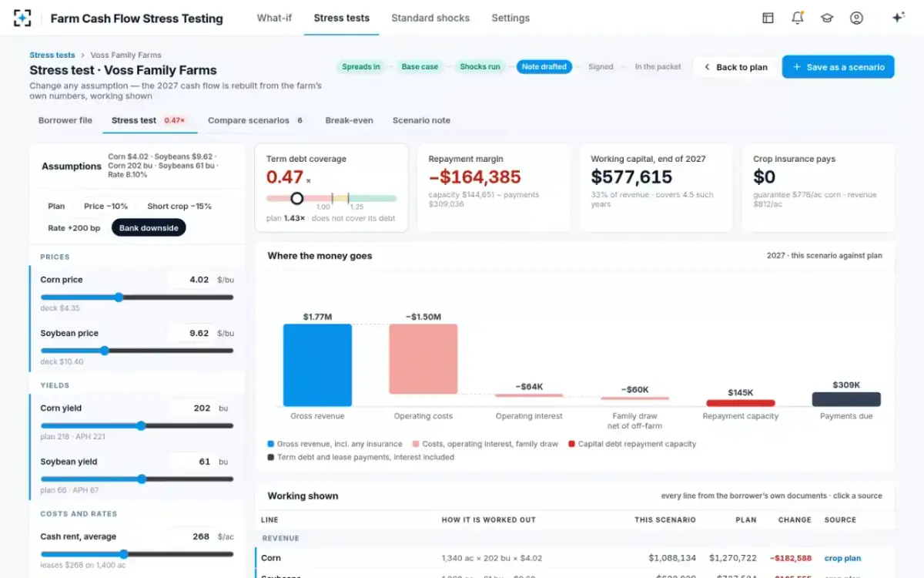924x578 pixels.
Task: Click the Corn −$182,588 change cell
Action: coord(791,558)
